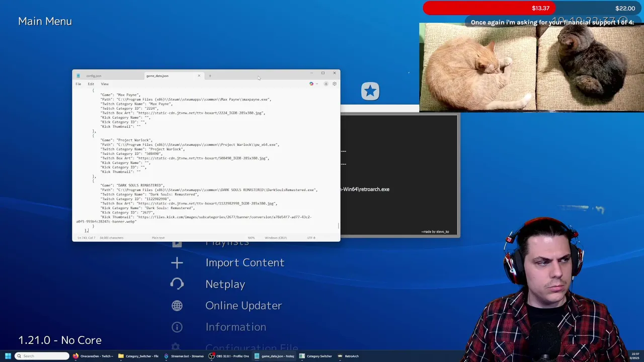Open Category_Switcher File Explorer taskbar item
The height and width of the screenshot is (362, 644).
(x=138, y=356)
